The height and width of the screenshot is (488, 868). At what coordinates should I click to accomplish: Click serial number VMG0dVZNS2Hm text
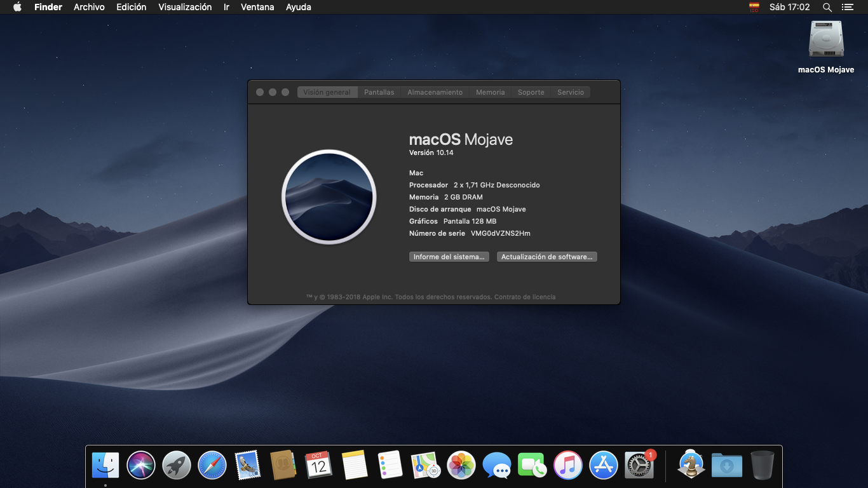pos(501,233)
